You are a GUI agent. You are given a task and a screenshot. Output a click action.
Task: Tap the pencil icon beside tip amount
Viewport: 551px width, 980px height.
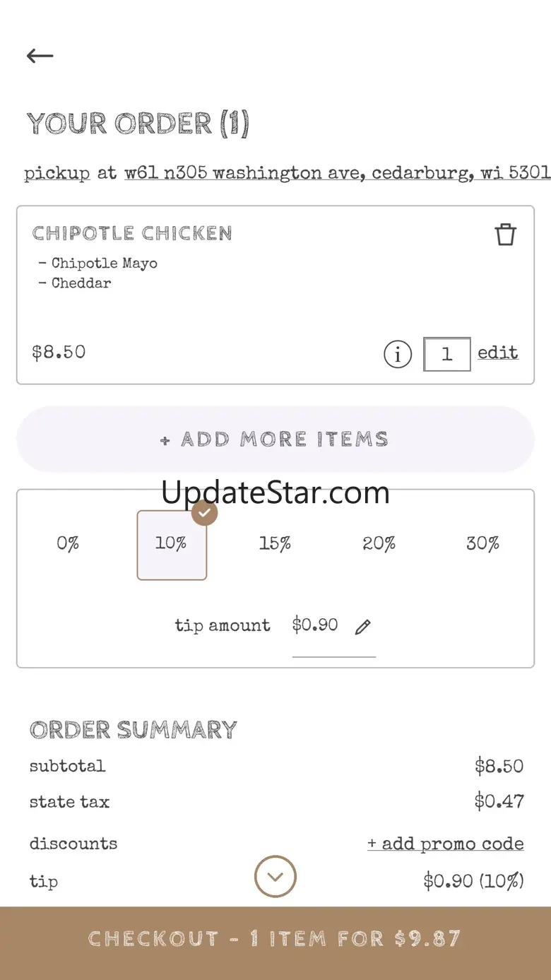tap(363, 627)
